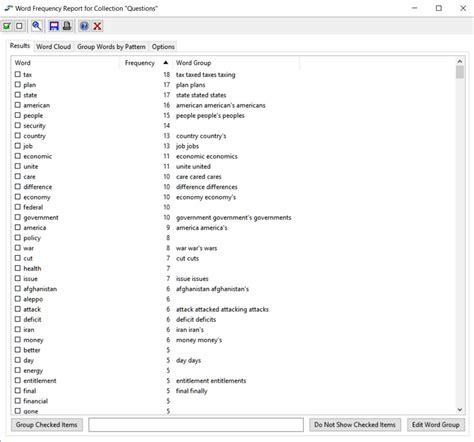Image resolution: width=474 pixels, height=442 pixels.
Task: Click word group "job jobs"
Action: point(187,146)
